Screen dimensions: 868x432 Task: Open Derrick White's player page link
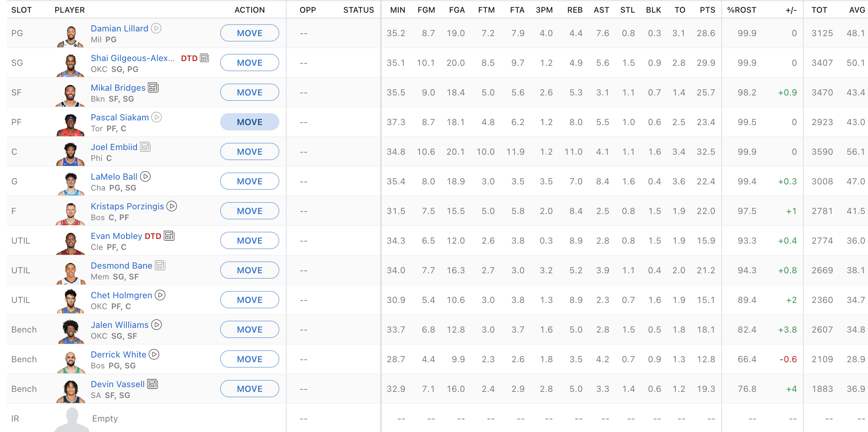118,354
